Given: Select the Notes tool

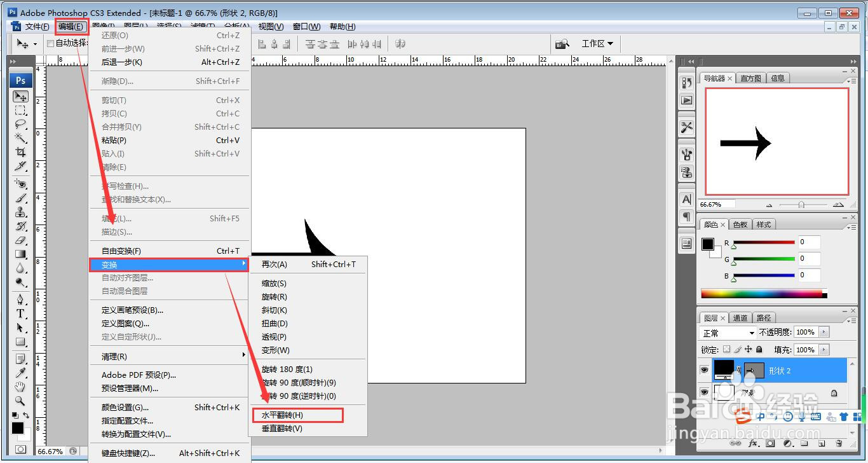Looking at the screenshot, I should [21, 359].
